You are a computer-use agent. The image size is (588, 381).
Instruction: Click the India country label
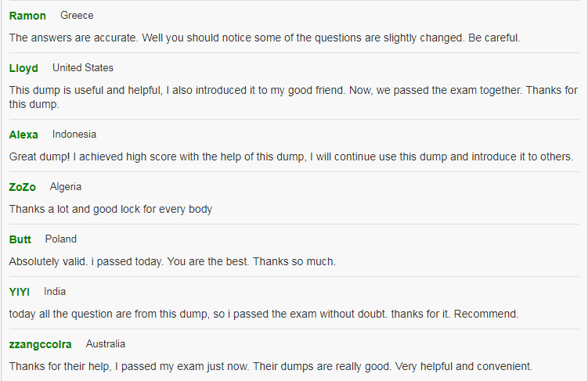click(x=55, y=292)
